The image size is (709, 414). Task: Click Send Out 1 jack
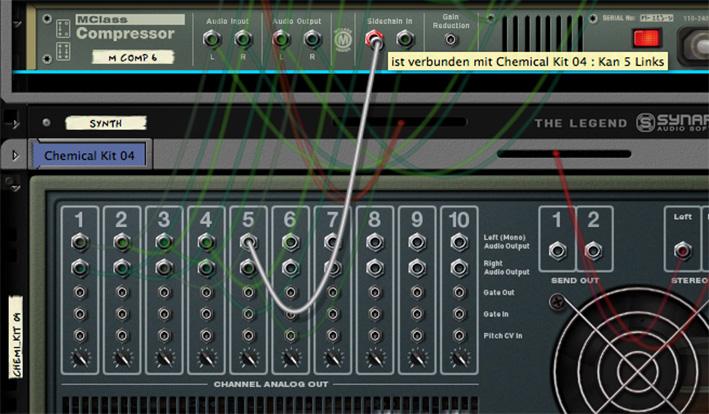[557, 250]
